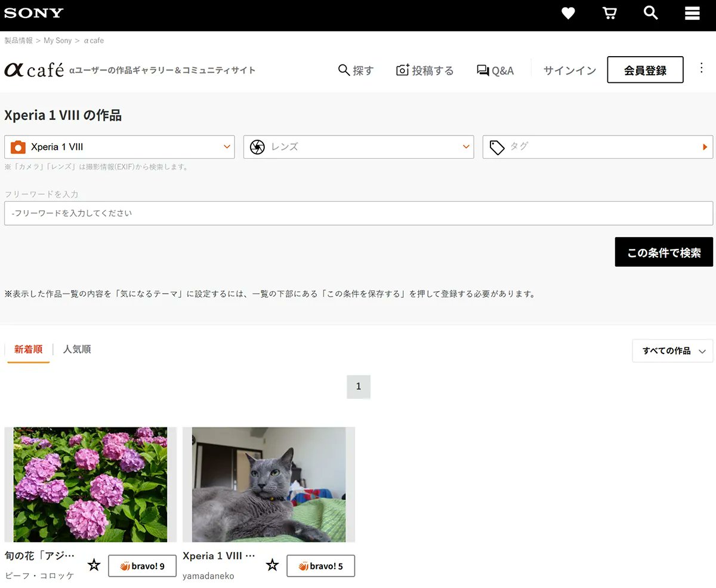Open the favorites heart icon
This screenshot has width=716, height=588.
tap(568, 13)
